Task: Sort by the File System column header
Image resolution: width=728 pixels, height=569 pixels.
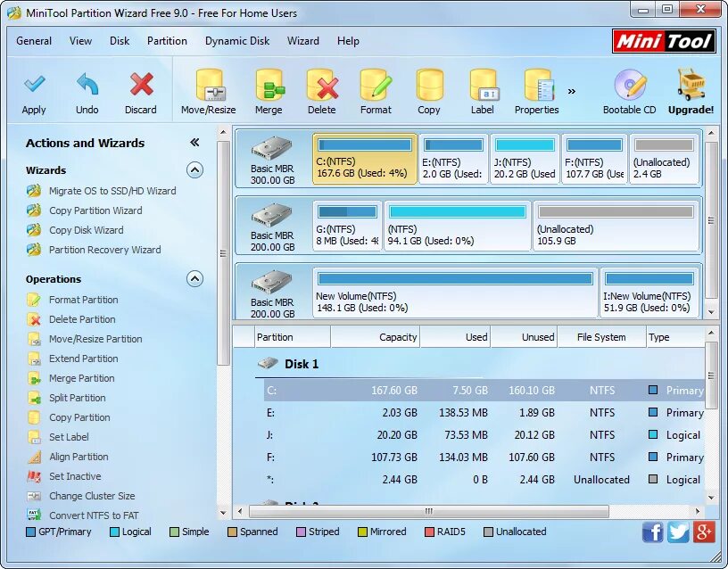Action: (601, 337)
